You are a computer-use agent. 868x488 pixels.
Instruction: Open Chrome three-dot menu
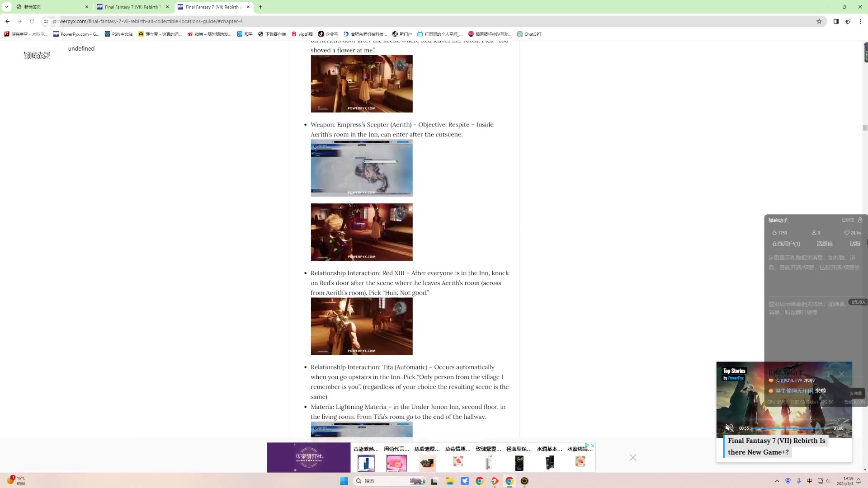pyautogui.click(x=860, y=21)
